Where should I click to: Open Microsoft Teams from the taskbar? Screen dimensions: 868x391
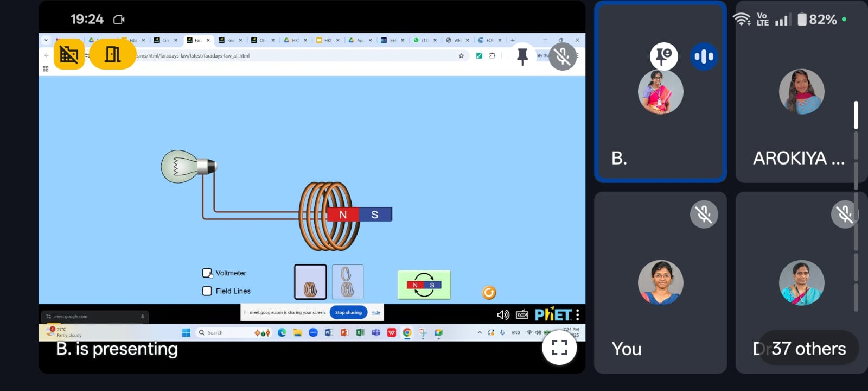(x=375, y=332)
